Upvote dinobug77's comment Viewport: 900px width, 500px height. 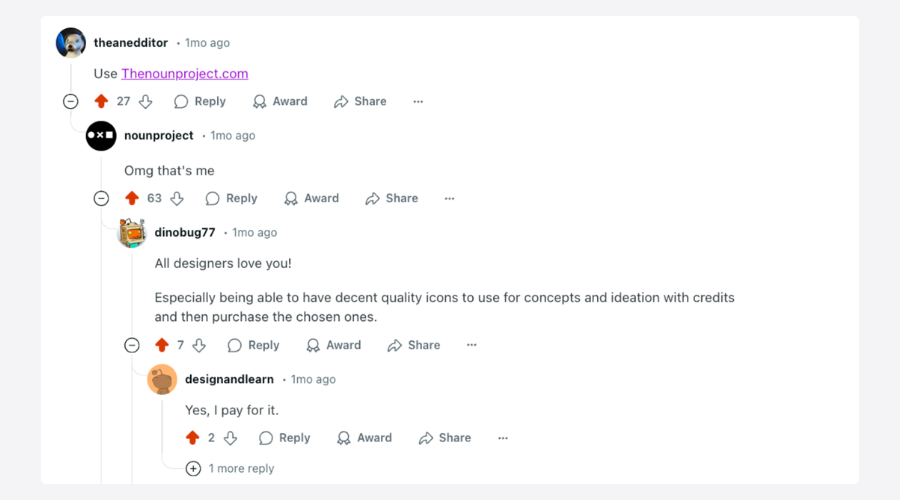pyautogui.click(x=162, y=345)
